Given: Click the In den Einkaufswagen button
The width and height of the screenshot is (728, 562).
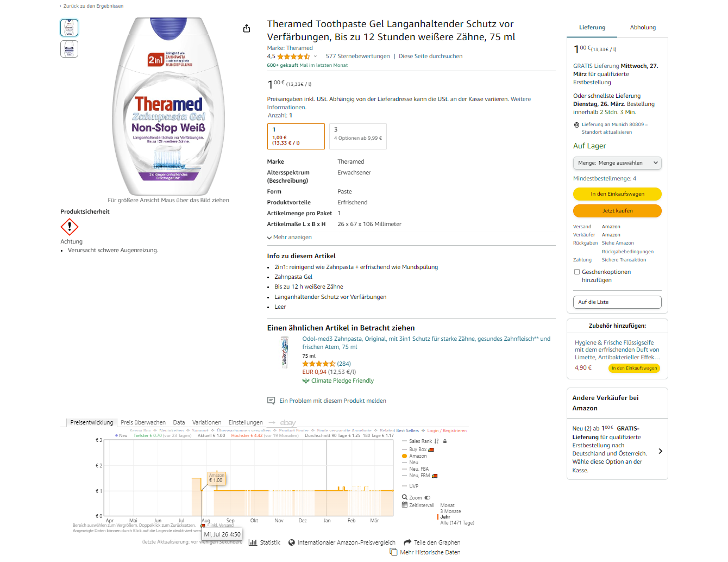Looking at the screenshot, I should [x=617, y=194].
